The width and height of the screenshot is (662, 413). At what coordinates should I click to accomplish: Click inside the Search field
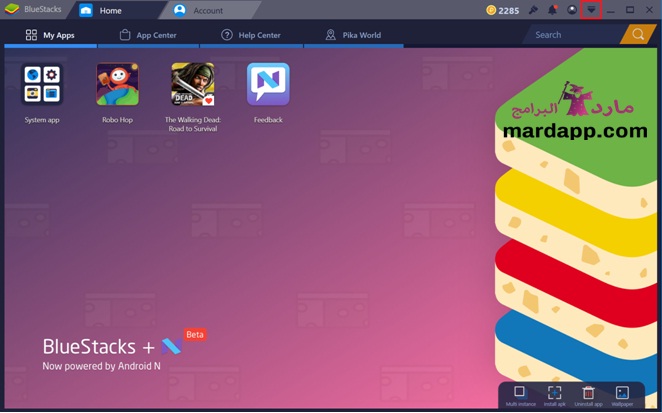coord(574,35)
